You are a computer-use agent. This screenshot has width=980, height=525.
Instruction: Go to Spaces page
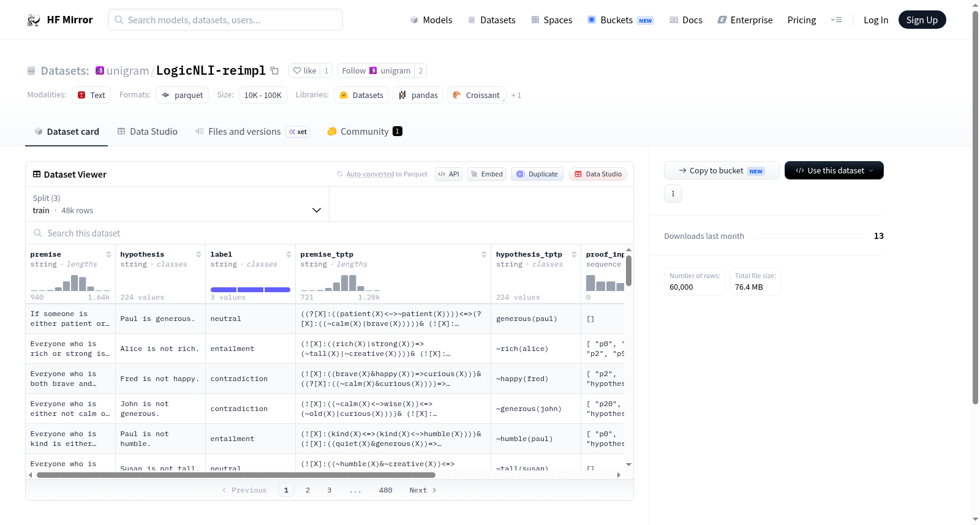pyautogui.click(x=551, y=20)
